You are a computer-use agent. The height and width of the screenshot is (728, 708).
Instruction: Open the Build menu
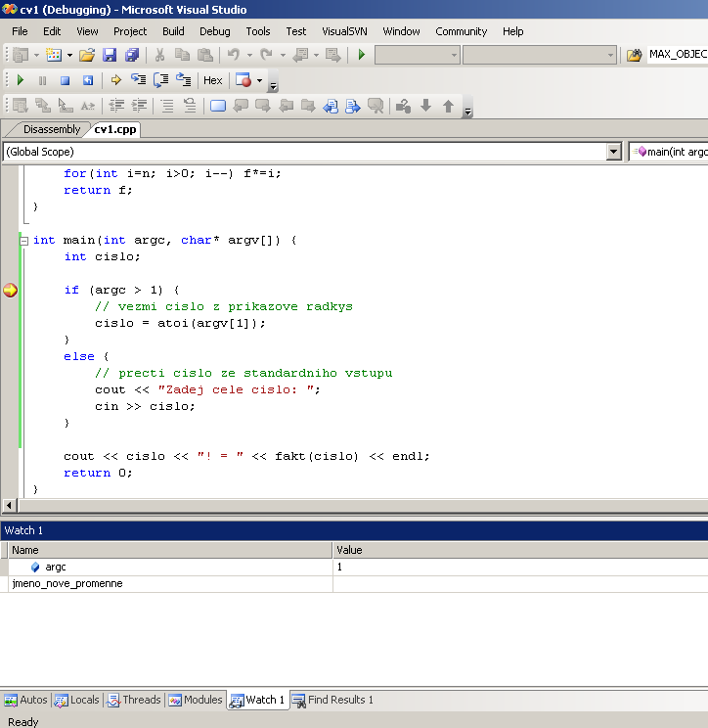(x=173, y=31)
